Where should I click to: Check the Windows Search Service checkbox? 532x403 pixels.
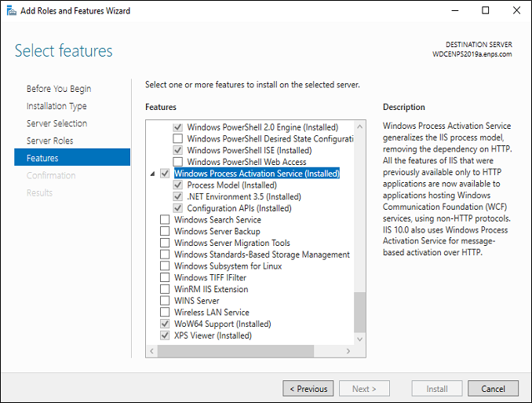pos(165,219)
